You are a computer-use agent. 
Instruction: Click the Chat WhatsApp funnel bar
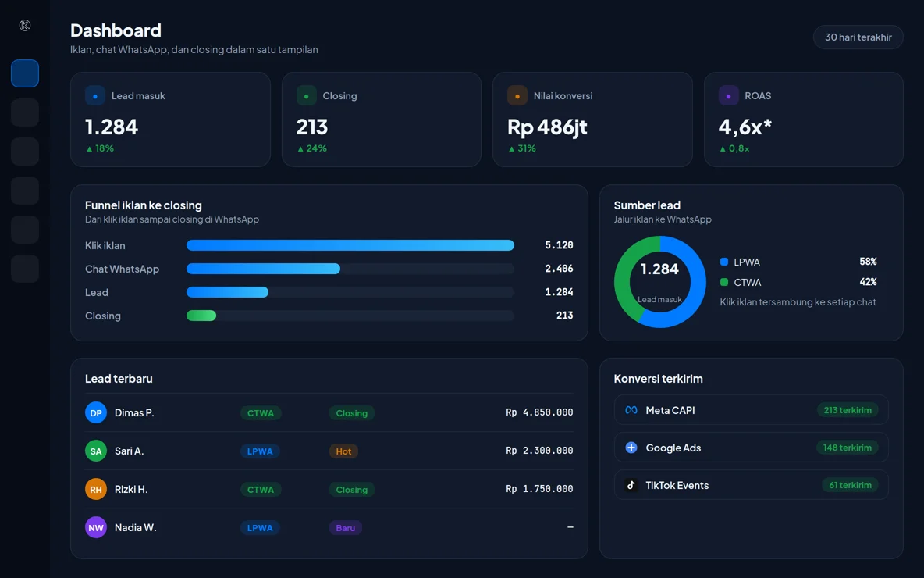click(x=264, y=269)
